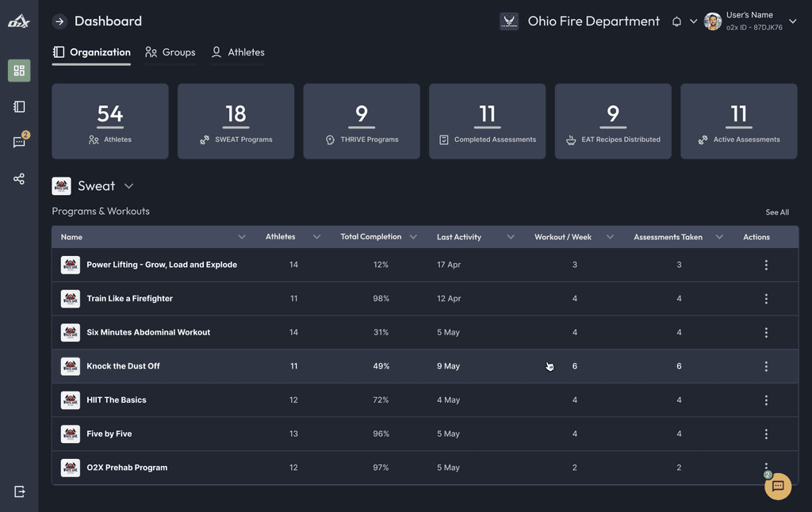The width and height of the screenshot is (812, 512).
Task: Open the notebook icon in sidebar
Action: coord(19,107)
